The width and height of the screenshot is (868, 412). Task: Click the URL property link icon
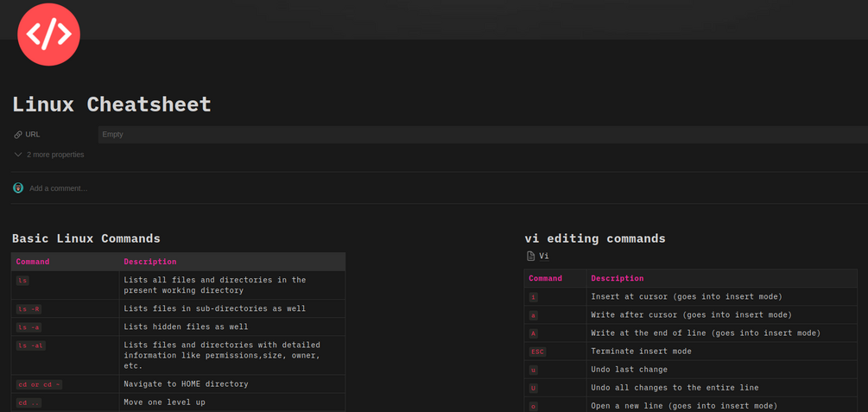18,135
